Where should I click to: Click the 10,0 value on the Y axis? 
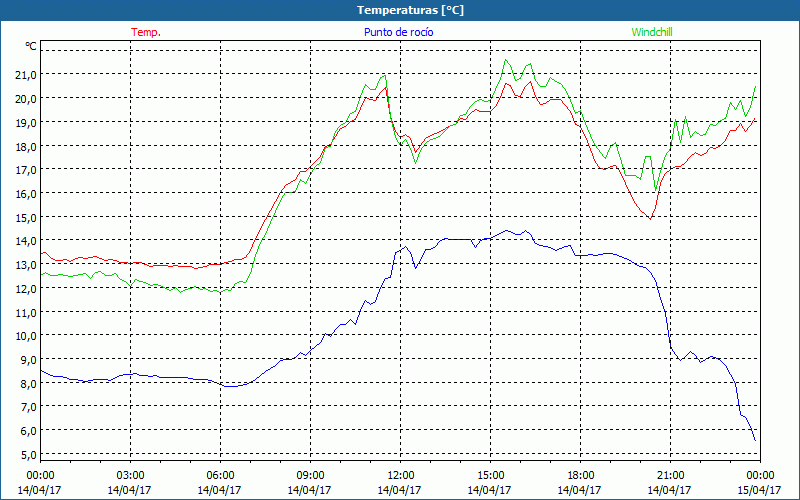tap(27, 336)
